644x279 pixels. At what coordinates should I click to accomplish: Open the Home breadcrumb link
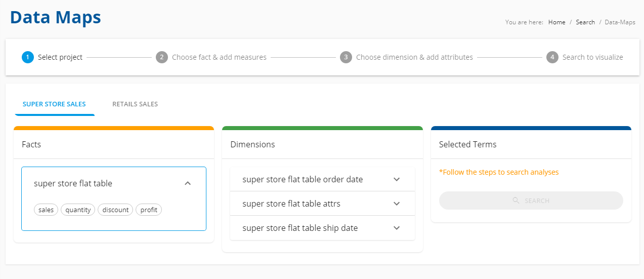557,22
